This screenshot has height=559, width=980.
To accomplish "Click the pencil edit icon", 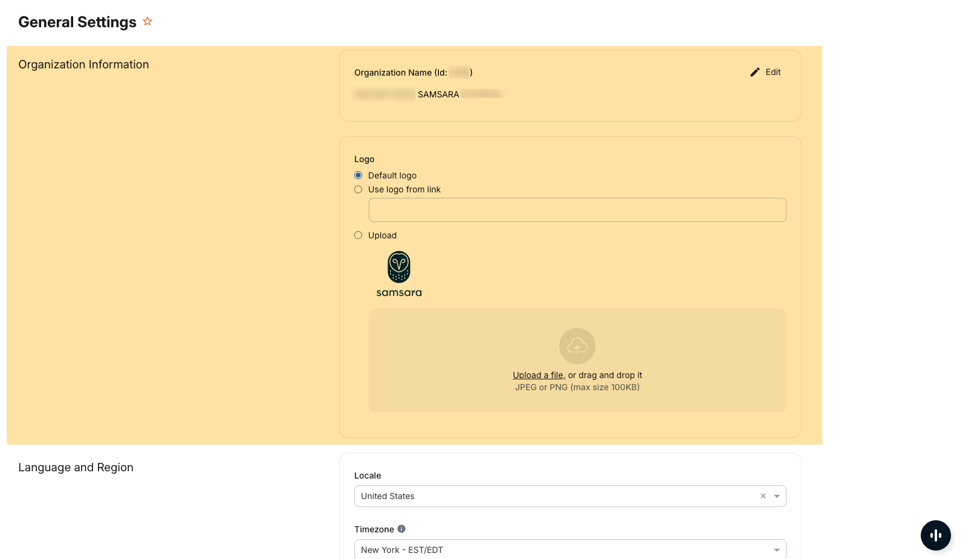I will pos(754,72).
